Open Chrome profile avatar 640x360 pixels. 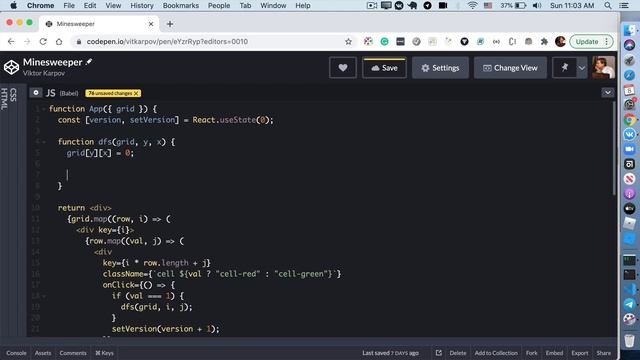click(560, 42)
